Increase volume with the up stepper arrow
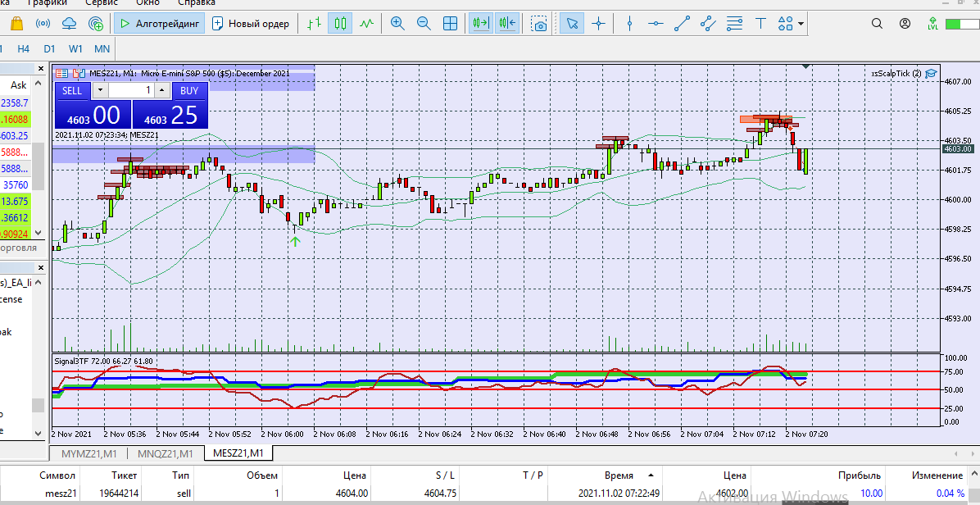Image resolution: width=980 pixels, height=505 pixels. tap(162, 90)
